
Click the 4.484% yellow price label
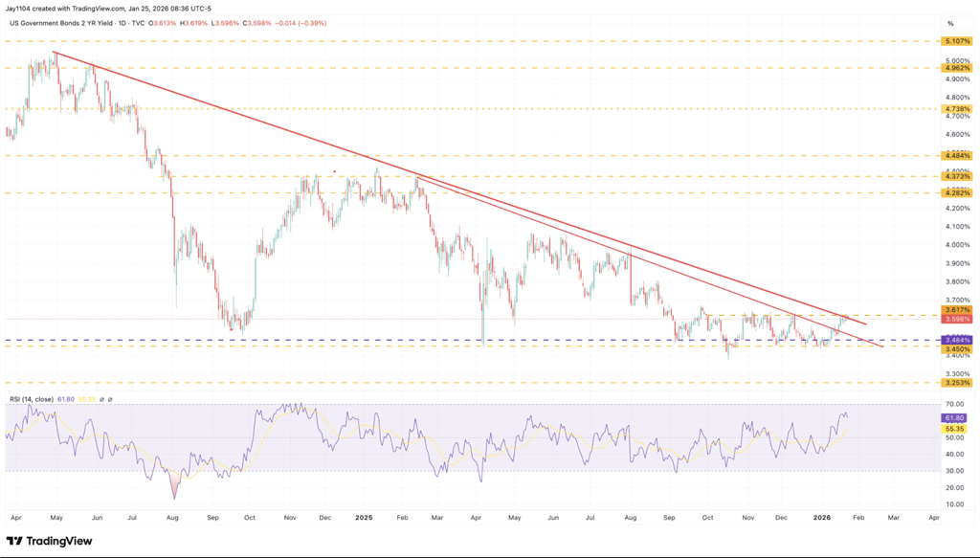point(957,156)
